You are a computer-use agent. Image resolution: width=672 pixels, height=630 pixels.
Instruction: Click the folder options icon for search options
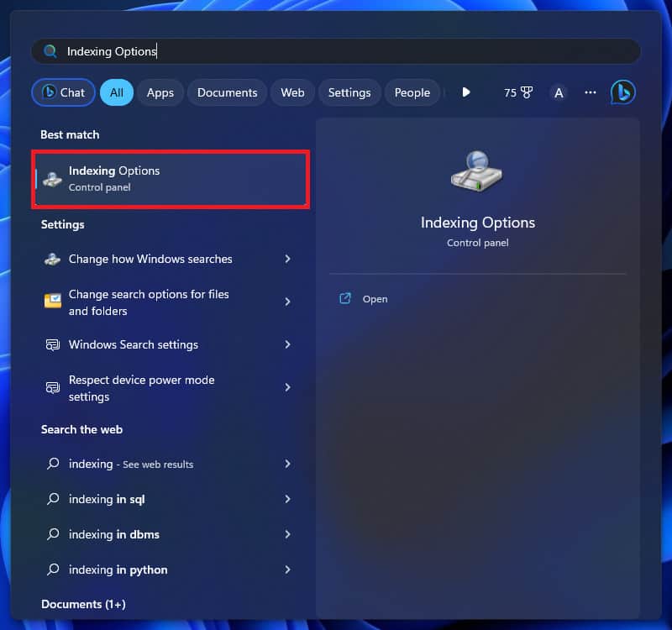coord(53,302)
